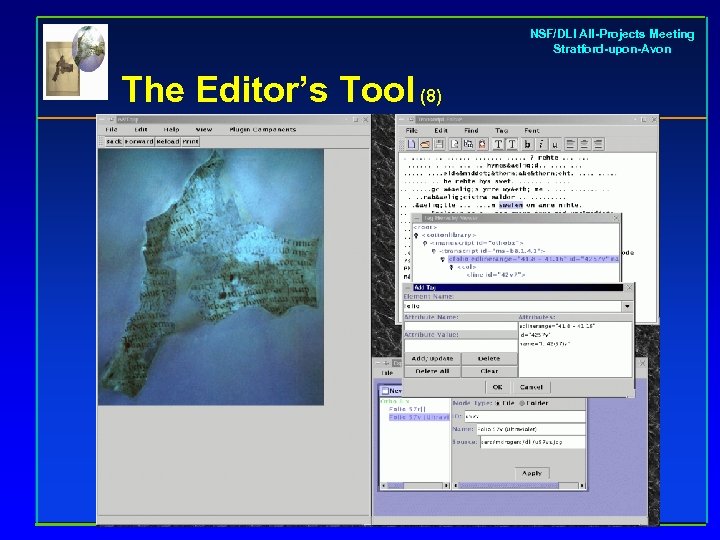Click the Attribute Value input field
Viewport: 720px width, 540px height.
coord(461,345)
